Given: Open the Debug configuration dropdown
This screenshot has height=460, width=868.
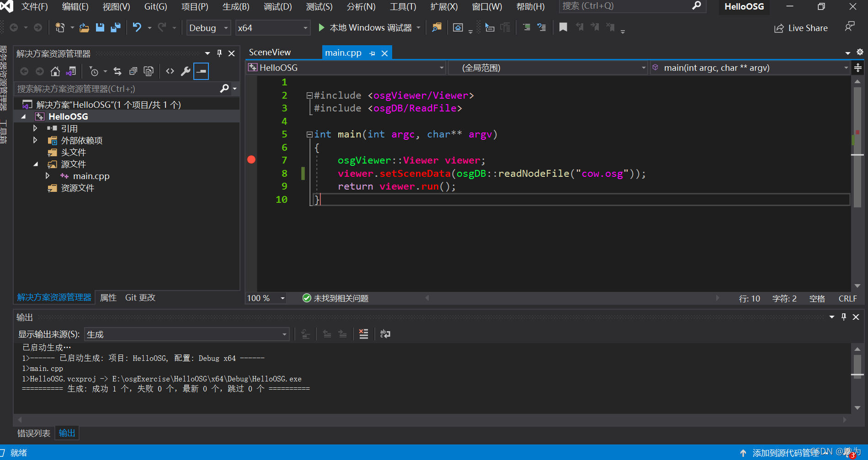Looking at the screenshot, I should coord(226,27).
